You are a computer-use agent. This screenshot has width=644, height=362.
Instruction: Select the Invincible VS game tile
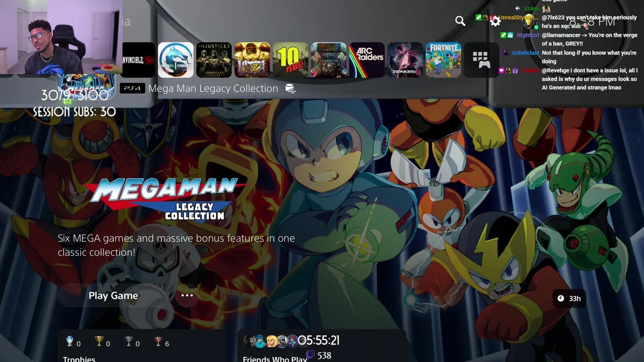[x=138, y=60]
